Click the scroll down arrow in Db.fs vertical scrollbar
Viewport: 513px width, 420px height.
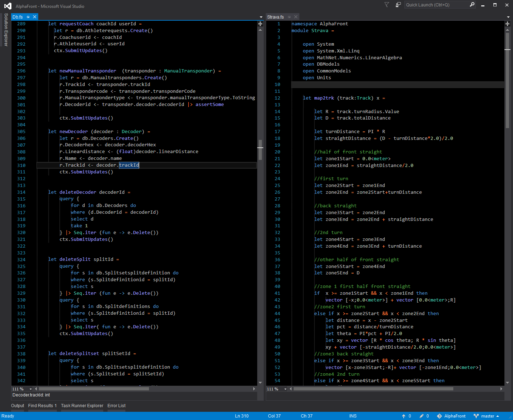tap(260, 383)
